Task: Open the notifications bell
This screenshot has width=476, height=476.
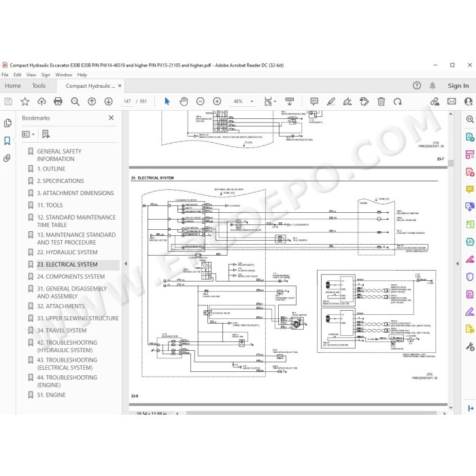Action: click(432, 86)
